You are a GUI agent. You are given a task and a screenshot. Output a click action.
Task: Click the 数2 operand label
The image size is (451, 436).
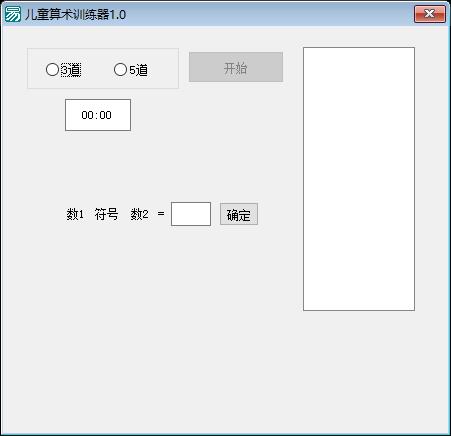tap(139, 214)
